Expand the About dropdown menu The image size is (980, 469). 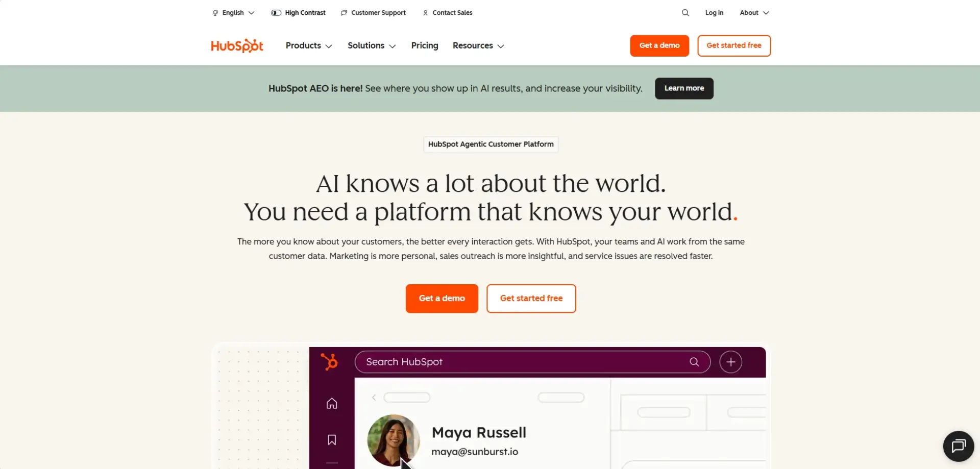[754, 13]
